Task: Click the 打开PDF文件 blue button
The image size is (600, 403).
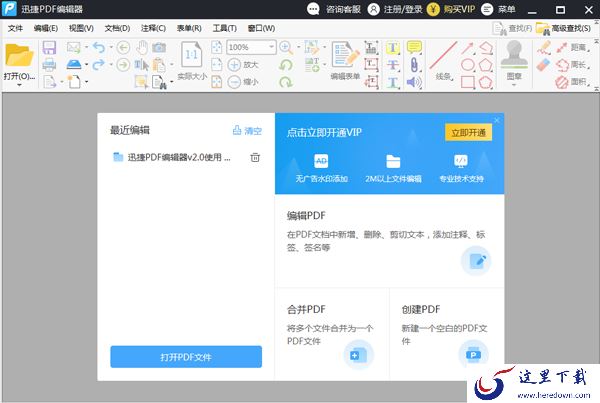Action: pos(186,357)
